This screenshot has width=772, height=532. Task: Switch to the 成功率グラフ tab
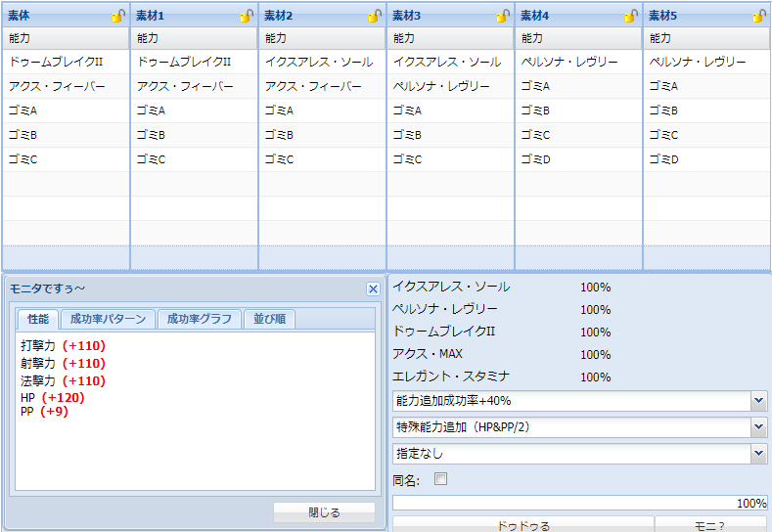199,319
